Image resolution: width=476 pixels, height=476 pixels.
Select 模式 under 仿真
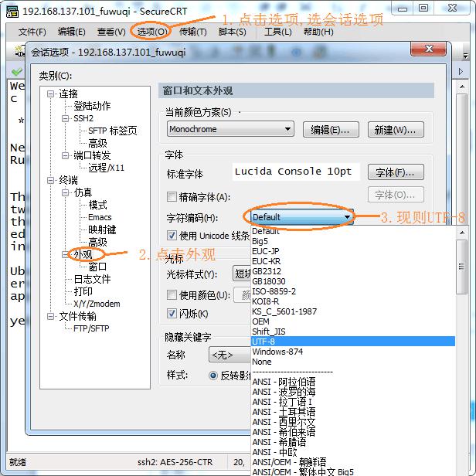point(97,205)
